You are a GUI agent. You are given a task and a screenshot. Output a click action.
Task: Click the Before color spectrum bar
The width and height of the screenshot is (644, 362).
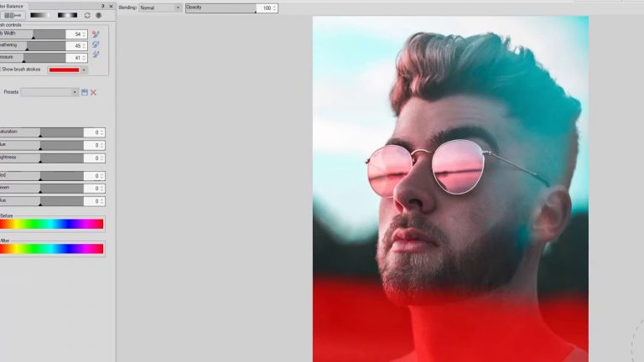[x=52, y=224]
